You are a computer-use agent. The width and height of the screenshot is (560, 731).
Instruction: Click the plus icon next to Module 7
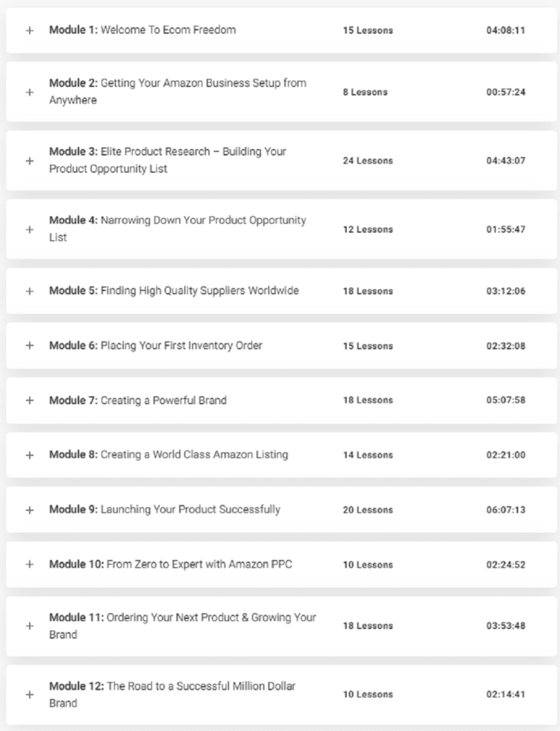(x=29, y=400)
